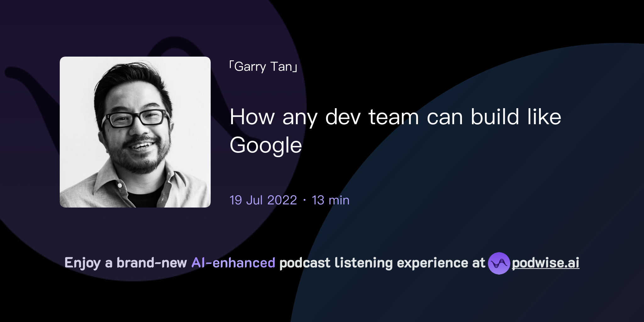Select the guest name 'Garry Tan'
644x322 pixels.
(264, 67)
